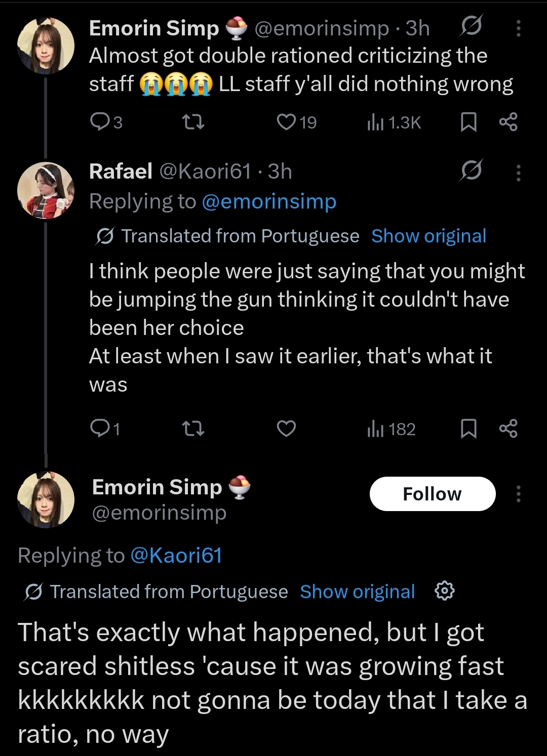This screenshot has height=756, width=547.
Task: Open translation settings gear icon
Action: click(x=444, y=591)
